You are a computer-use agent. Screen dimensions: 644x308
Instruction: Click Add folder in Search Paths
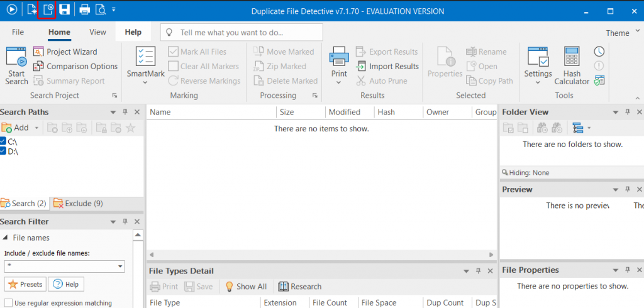(x=15, y=128)
